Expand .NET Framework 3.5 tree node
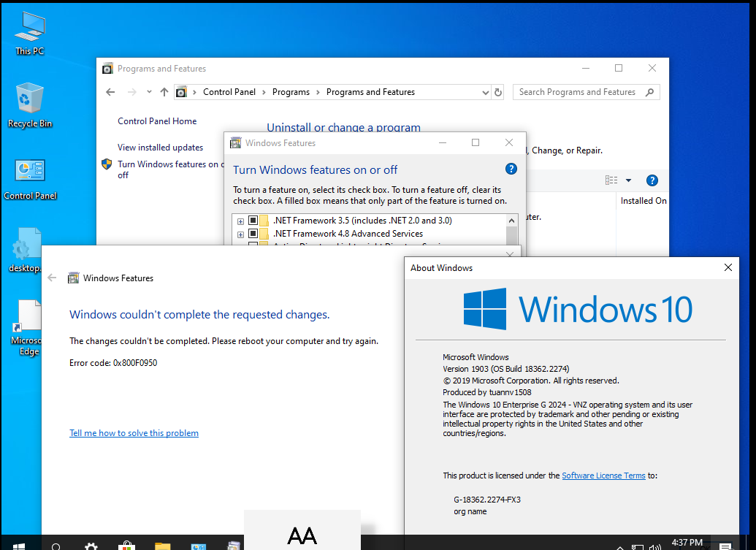The width and height of the screenshot is (756, 550). pos(240,221)
